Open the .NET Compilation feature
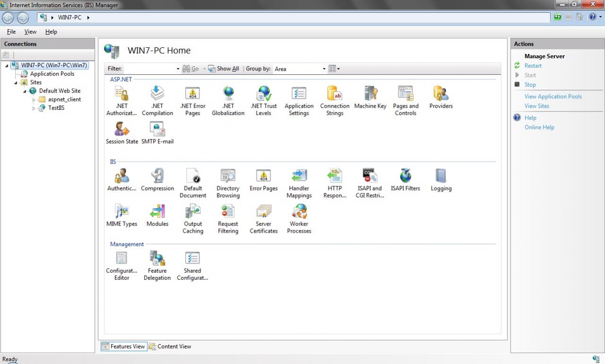Screen dimensions: 605x364 [157, 94]
